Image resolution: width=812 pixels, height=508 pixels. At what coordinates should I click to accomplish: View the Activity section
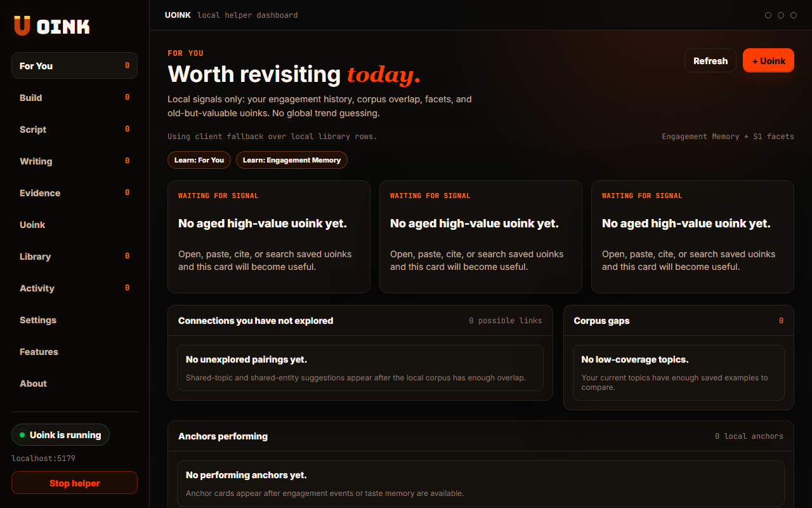74,288
